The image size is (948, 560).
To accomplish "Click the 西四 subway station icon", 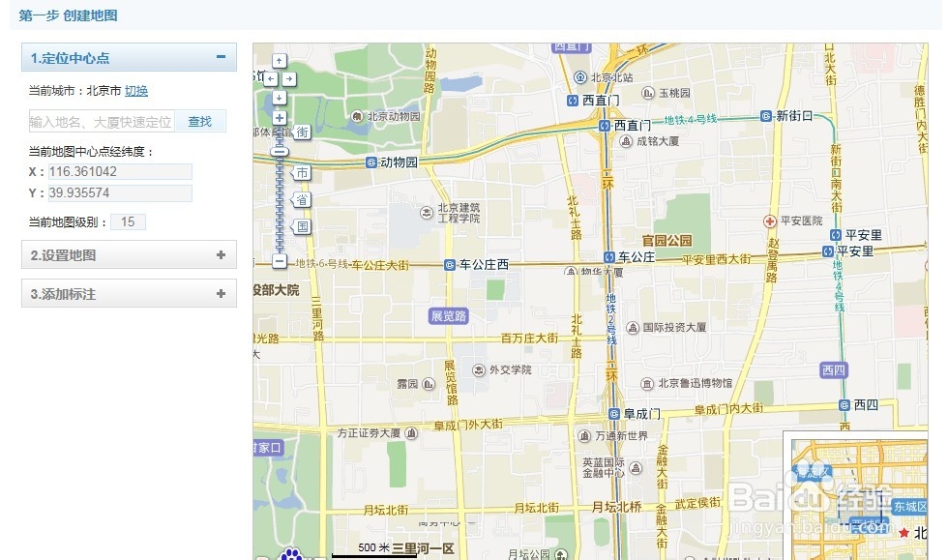I will (x=844, y=405).
